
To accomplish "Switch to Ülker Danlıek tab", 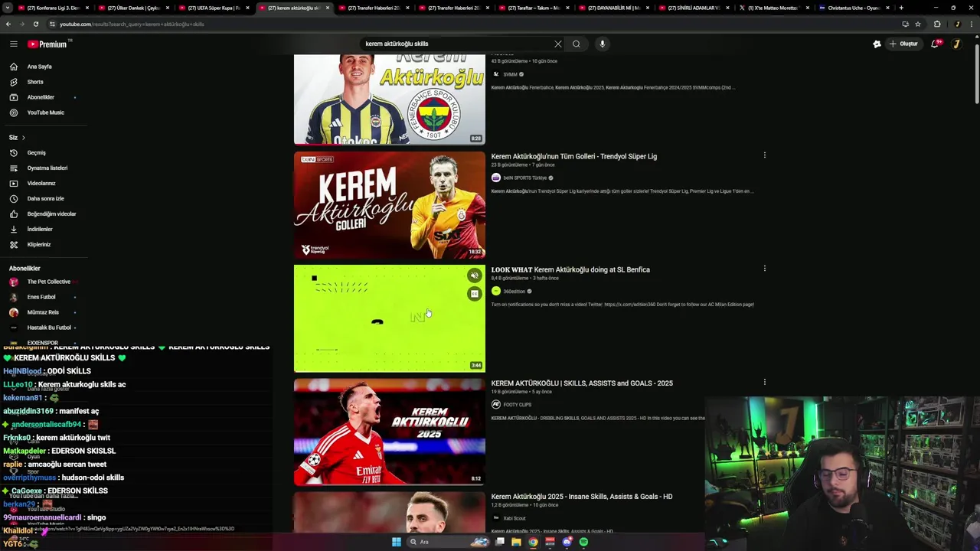I will pyautogui.click(x=133, y=8).
